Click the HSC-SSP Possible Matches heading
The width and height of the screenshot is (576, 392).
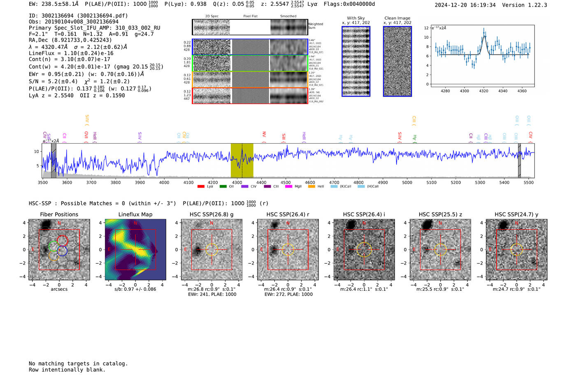point(102,204)
